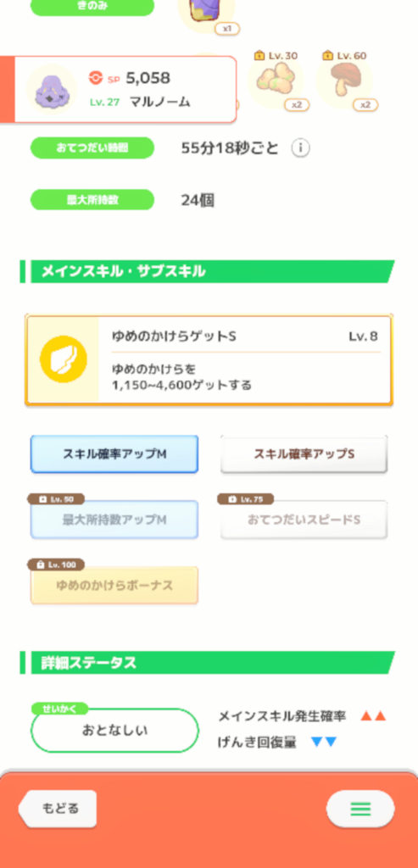Tap the berry icon with x1 badge

(x=206, y=14)
